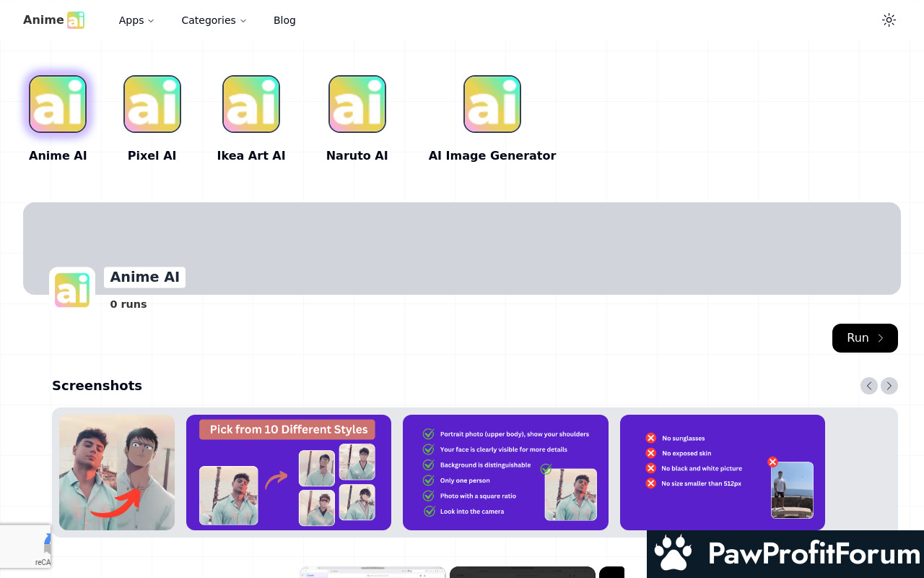
Task: Open the Naruto AI app icon
Action: (357, 104)
